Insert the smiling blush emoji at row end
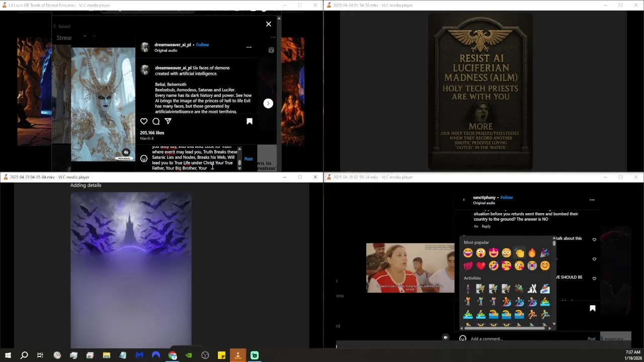Viewport: 644px width, 362px height. (x=545, y=265)
